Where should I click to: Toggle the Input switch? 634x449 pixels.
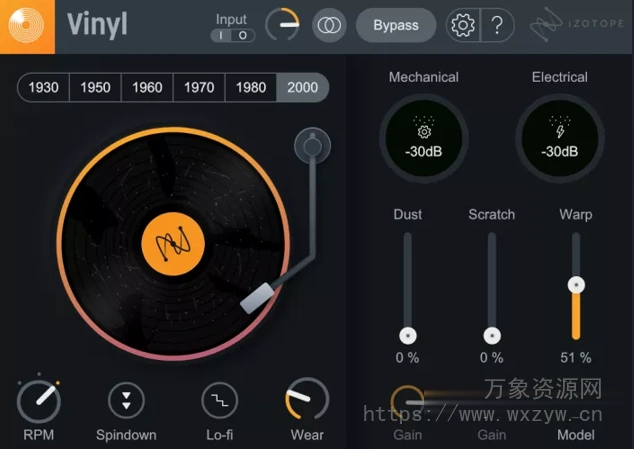[232, 35]
